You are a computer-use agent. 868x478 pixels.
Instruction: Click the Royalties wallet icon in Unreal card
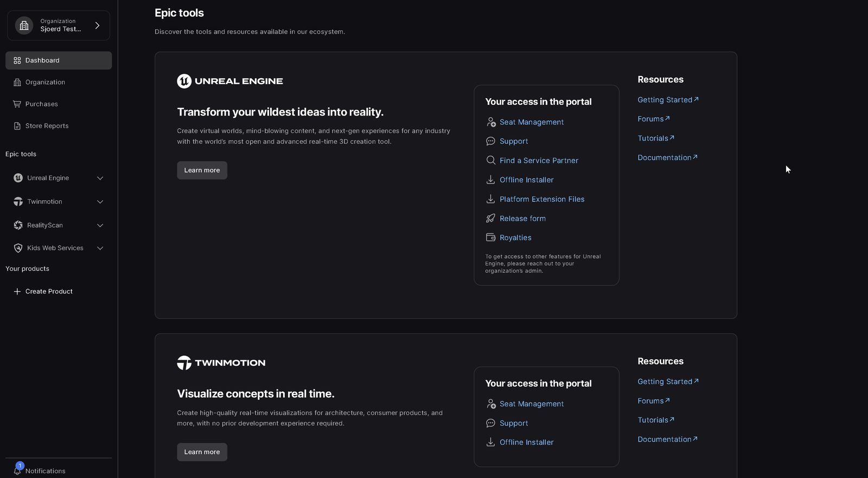point(490,238)
